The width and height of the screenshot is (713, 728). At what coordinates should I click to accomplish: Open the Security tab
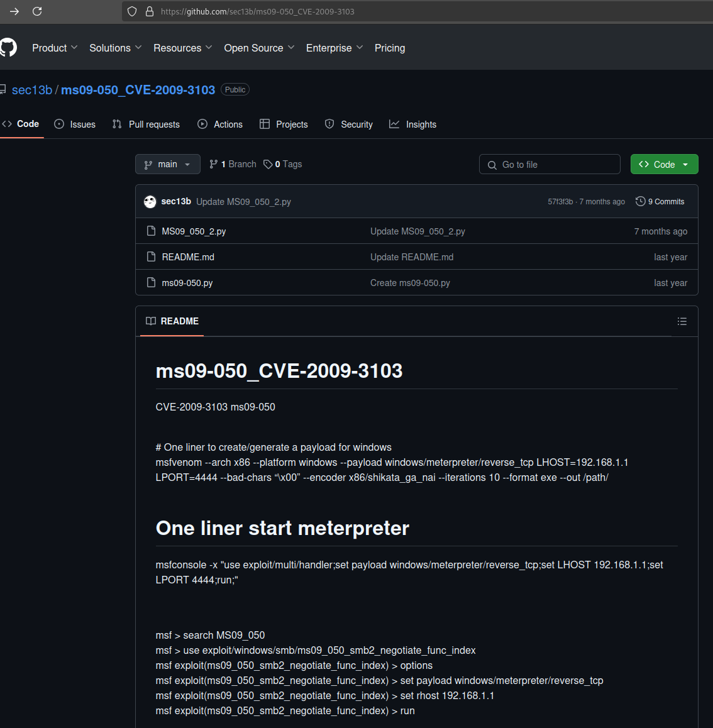tap(348, 124)
